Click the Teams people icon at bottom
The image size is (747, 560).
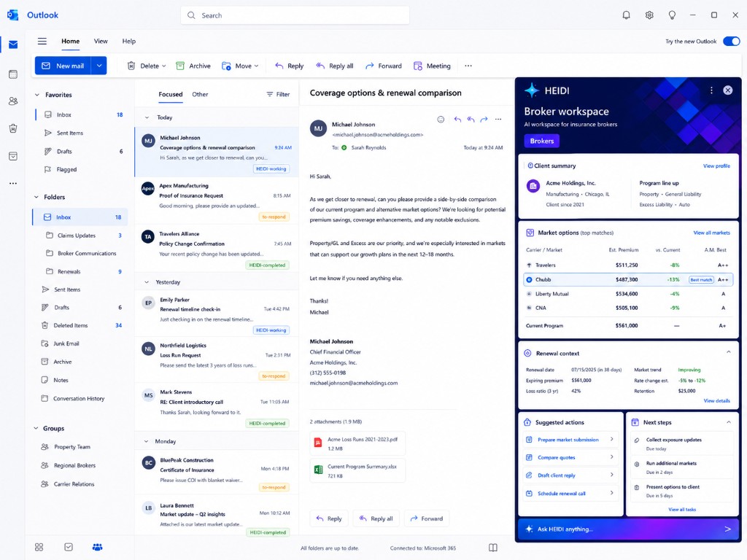coord(97,547)
